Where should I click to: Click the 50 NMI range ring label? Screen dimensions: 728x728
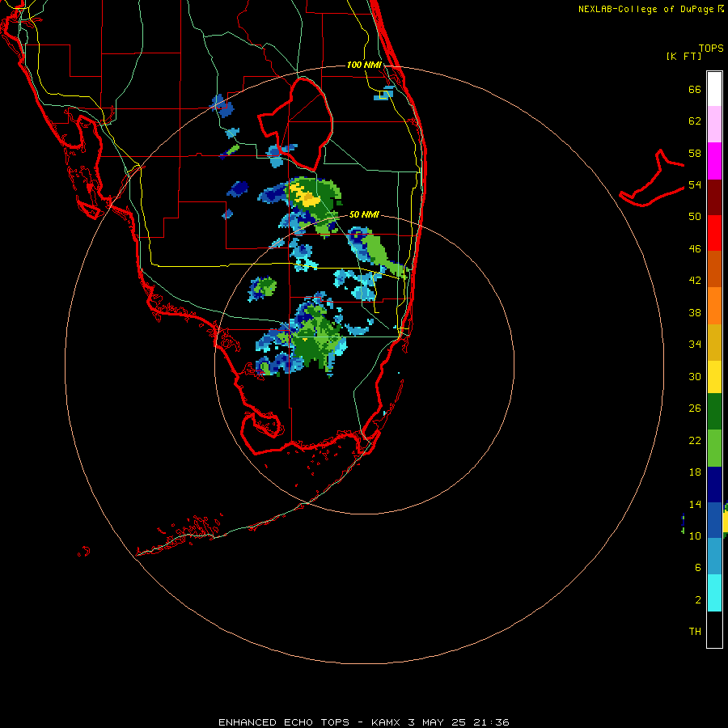pyautogui.click(x=364, y=214)
